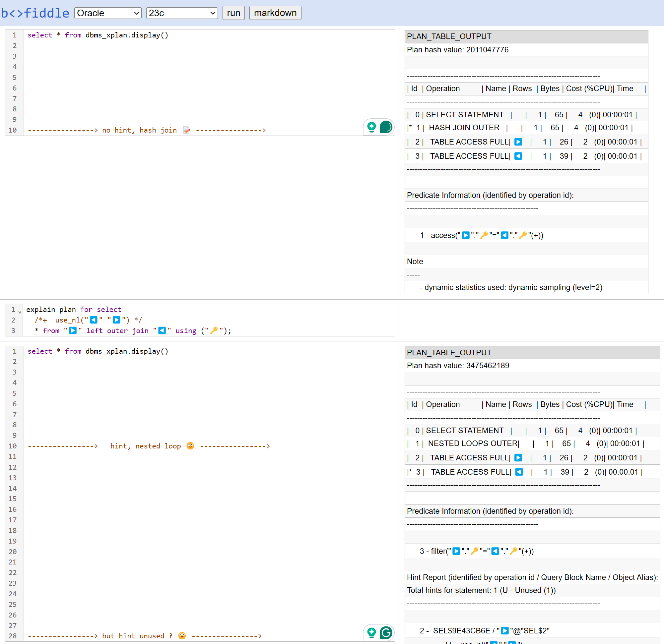Click right-arrow table name in first plan row 2
This screenshot has height=644, width=664.
518,142
